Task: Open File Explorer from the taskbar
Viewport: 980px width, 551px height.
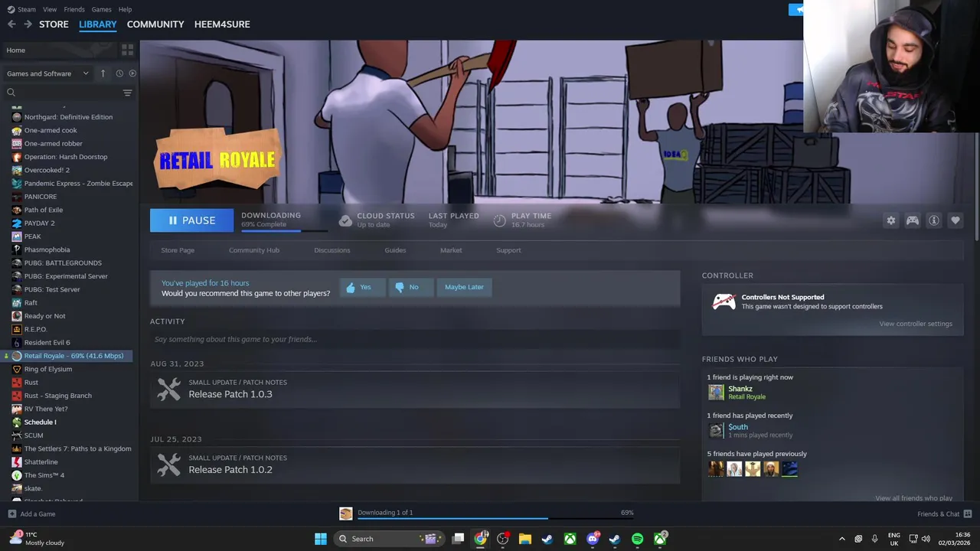Action: pos(524,539)
